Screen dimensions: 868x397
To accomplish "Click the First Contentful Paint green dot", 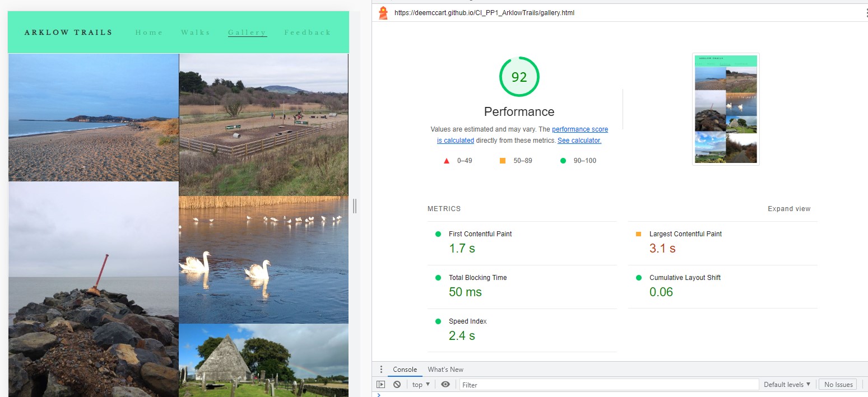I will click(x=438, y=234).
